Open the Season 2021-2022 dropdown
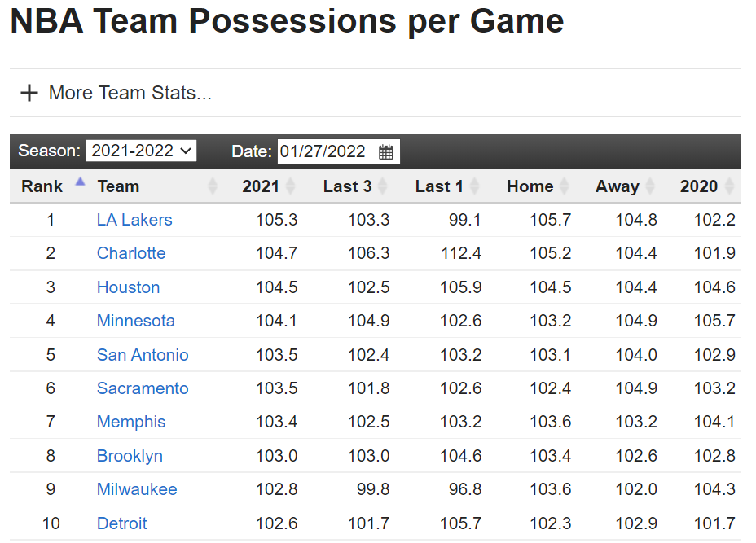 pyautogui.click(x=141, y=151)
